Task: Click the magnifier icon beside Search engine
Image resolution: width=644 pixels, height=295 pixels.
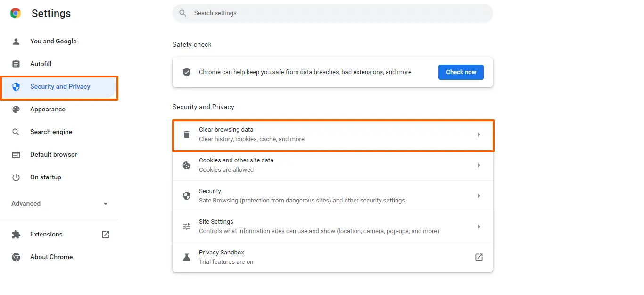Action: click(x=16, y=132)
